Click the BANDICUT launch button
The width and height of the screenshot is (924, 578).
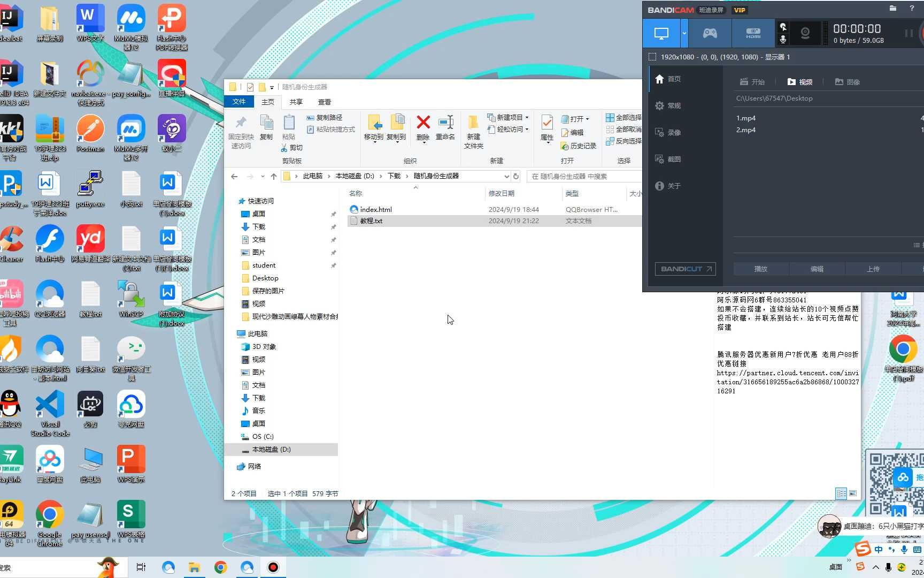[686, 269]
